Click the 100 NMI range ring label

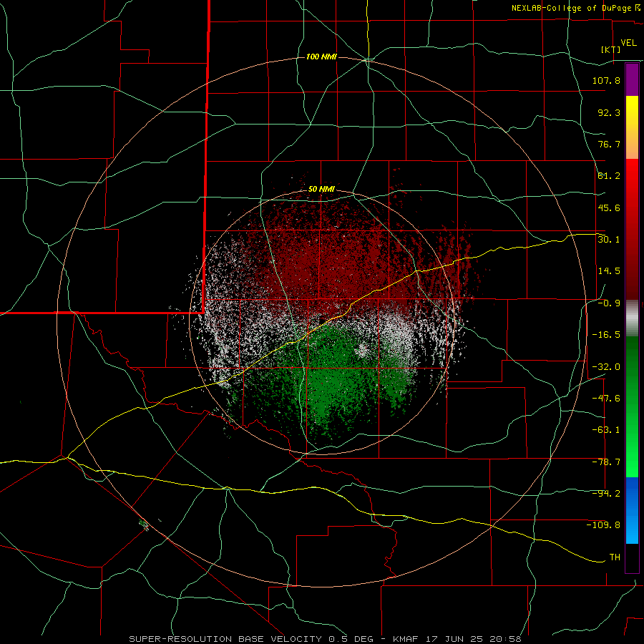(321, 57)
